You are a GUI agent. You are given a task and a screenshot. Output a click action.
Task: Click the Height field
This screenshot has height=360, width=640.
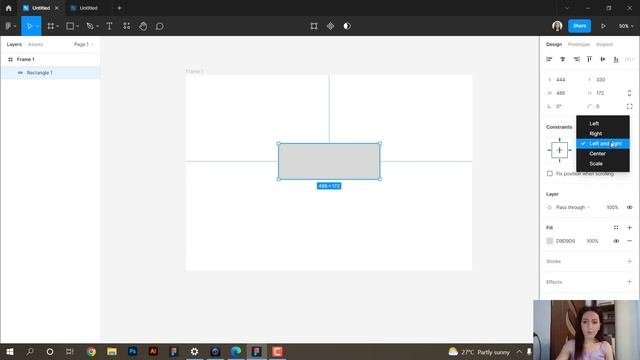(x=604, y=93)
